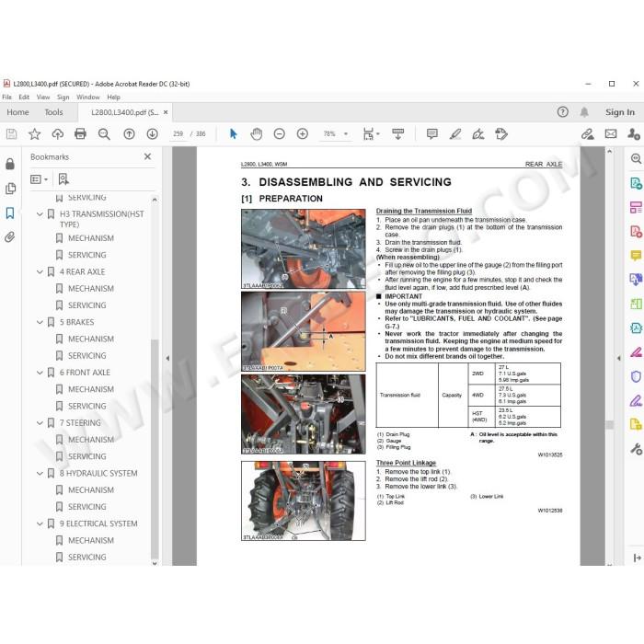Open SERVICING under 4 REAR AXLE
The image size is (644, 644).
tap(87, 305)
